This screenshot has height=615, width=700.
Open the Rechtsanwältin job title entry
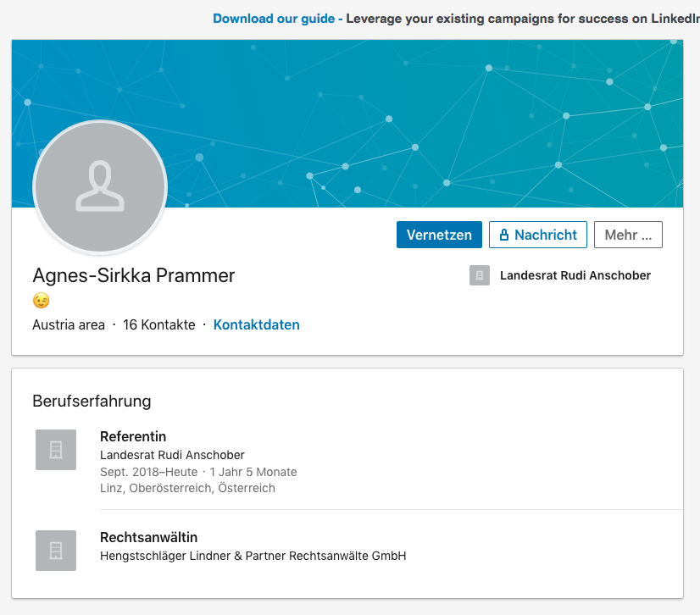pyautogui.click(x=148, y=537)
